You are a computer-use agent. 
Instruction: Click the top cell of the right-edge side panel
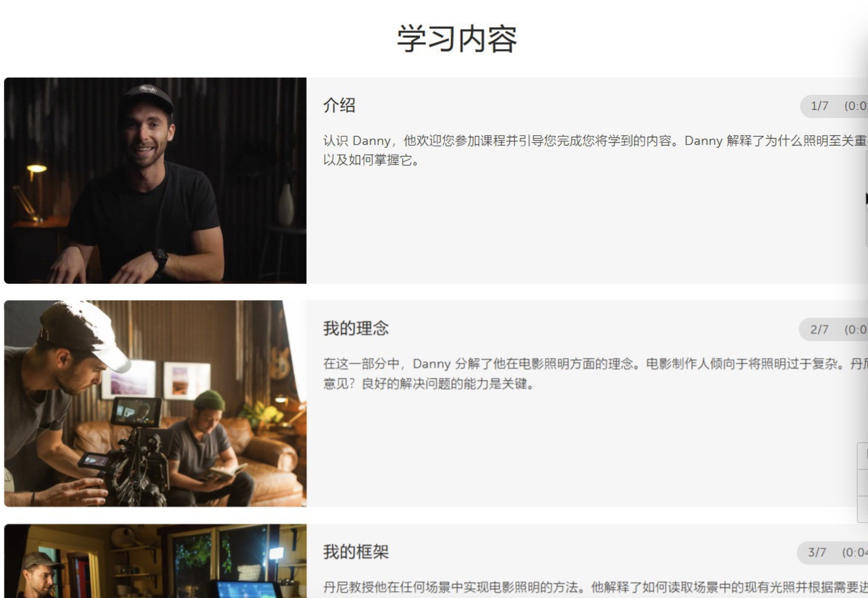863,456
